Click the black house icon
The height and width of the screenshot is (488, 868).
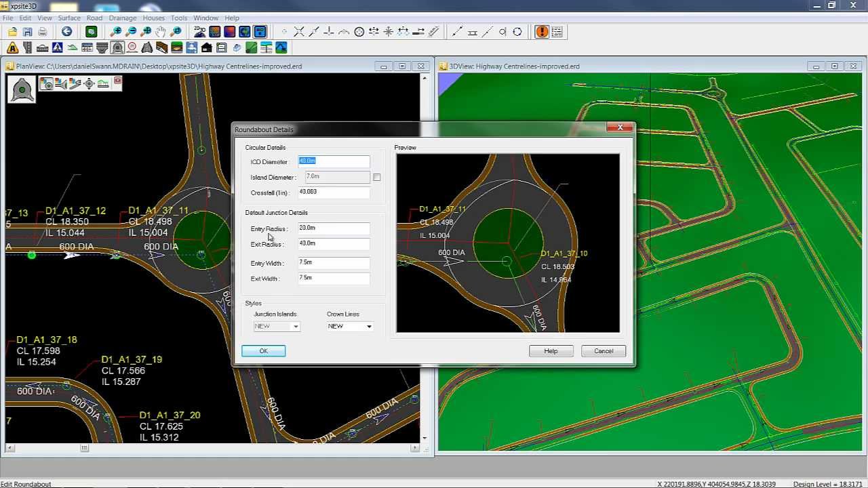pyautogui.click(x=206, y=47)
